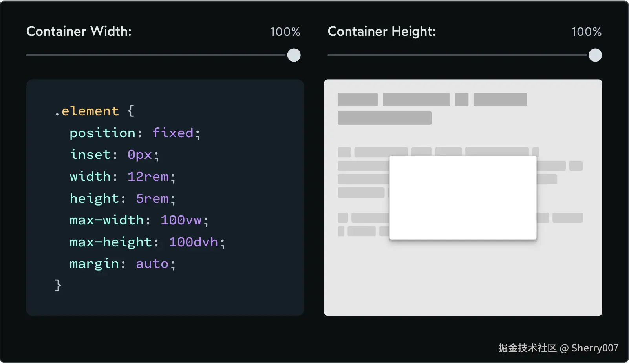
Task: Click the "Container Height:" label
Action: point(382,31)
